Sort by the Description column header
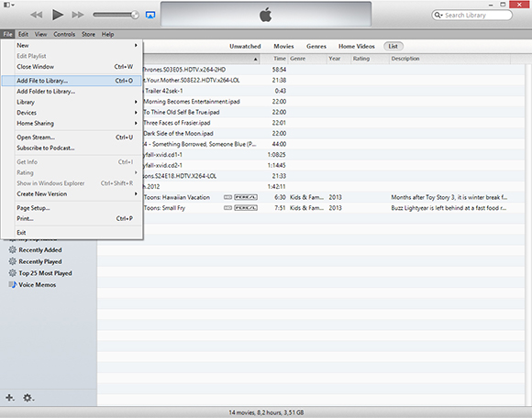Image resolution: width=532 pixels, height=418 pixels. pyautogui.click(x=449, y=59)
